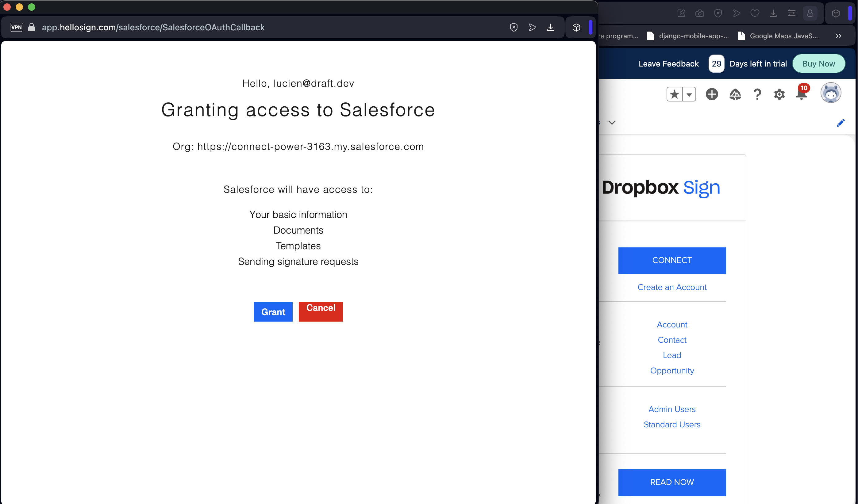Screen dimensions: 858x504
Task: Click the Buy Now button
Action: (818, 64)
